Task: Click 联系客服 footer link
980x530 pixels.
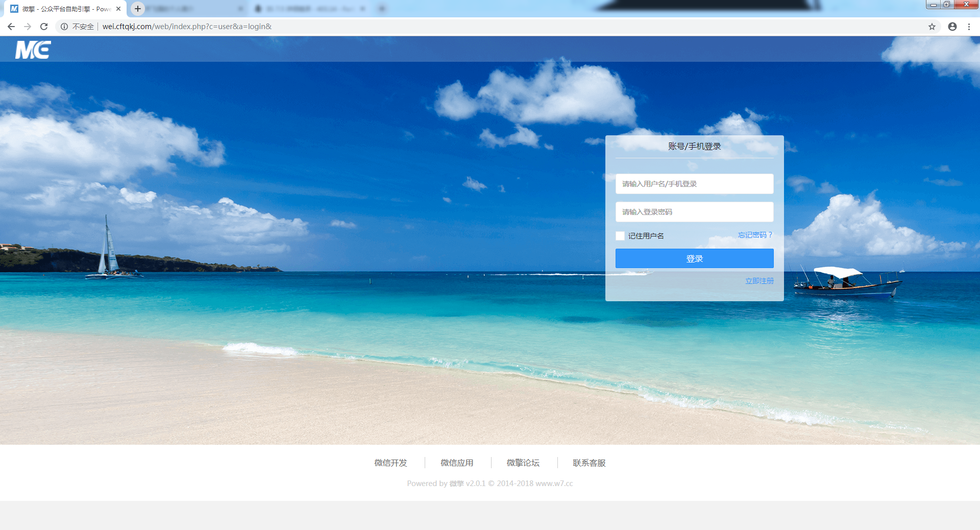Action: coord(589,463)
